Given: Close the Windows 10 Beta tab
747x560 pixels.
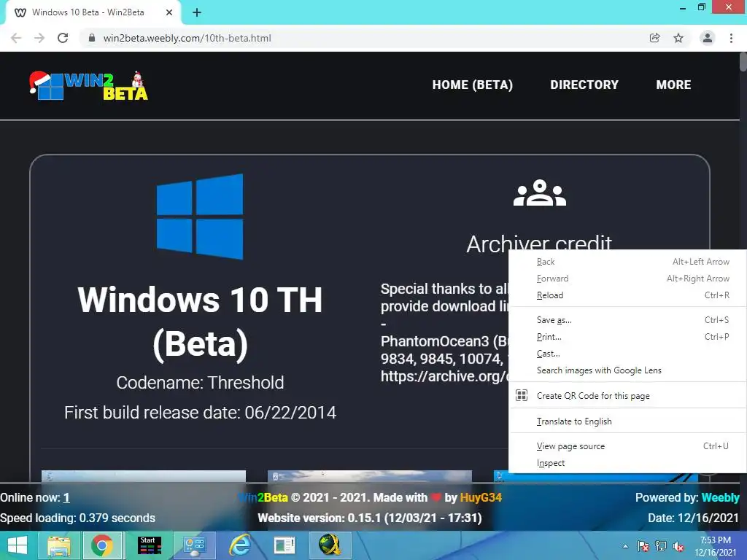Looking at the screenshot, I should pos(169,12).
